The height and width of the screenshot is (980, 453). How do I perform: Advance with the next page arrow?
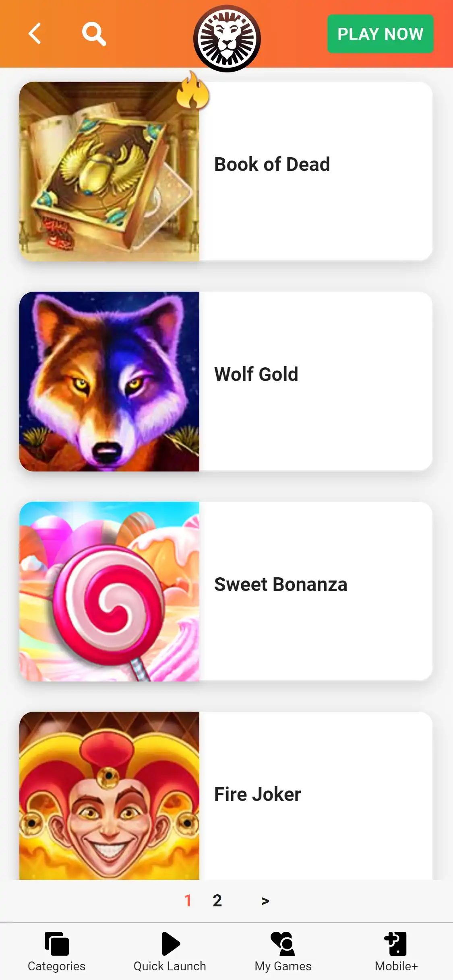coord(265,901)
